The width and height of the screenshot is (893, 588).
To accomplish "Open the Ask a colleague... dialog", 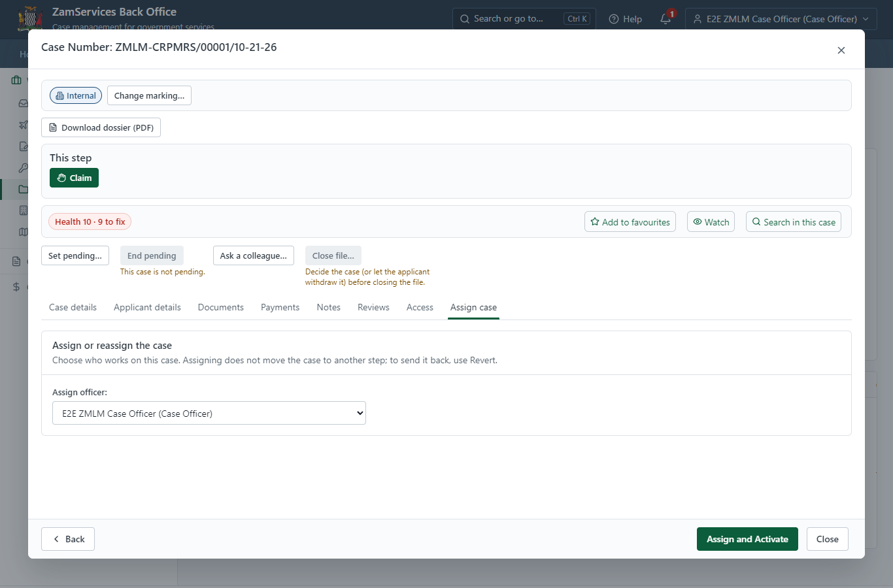I will click(x=254, y=255).
